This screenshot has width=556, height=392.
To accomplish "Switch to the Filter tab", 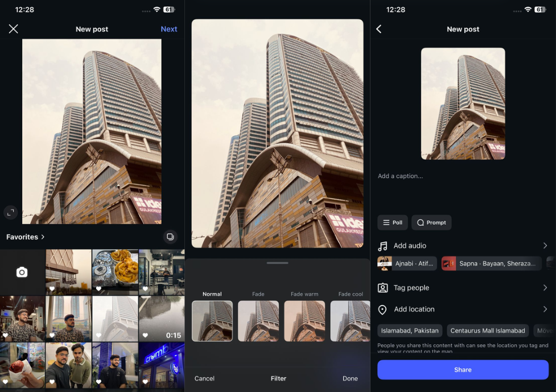I will [278, 378].
